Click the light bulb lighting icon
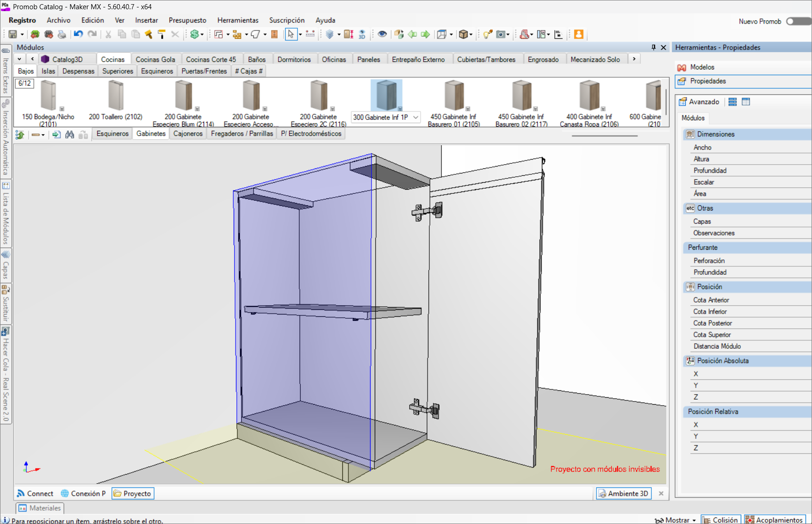 pyautogui.click(x=487, y=34)
